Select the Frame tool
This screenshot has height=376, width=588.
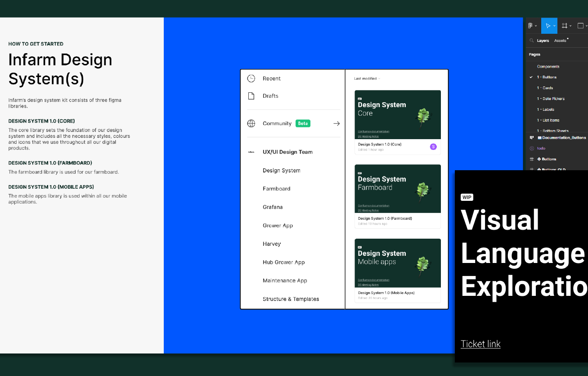coord(565,26)
